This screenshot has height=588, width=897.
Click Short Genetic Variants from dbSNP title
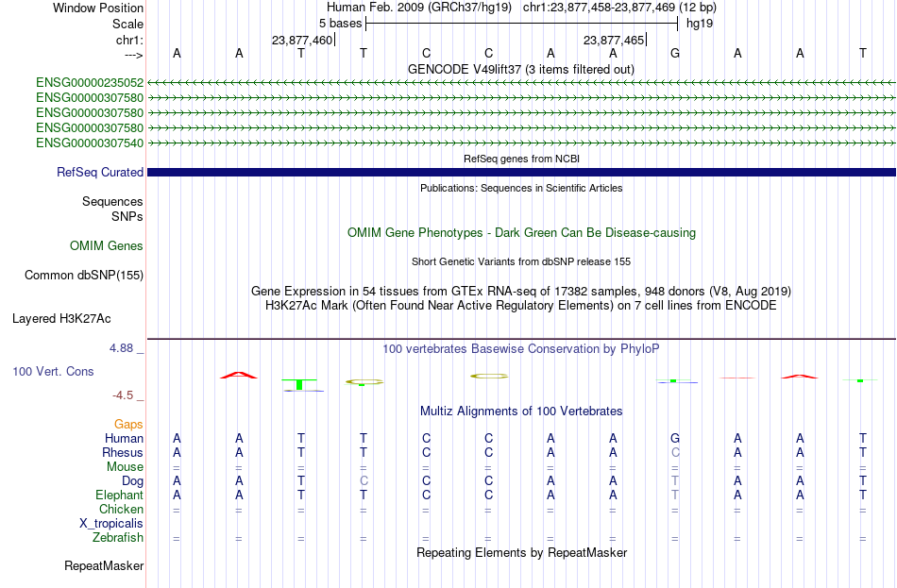point(521,262)
